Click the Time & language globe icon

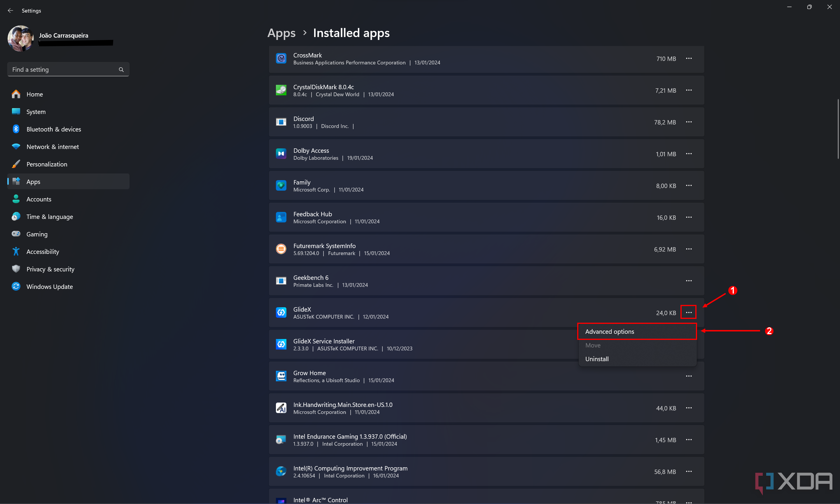click(16, 217)
